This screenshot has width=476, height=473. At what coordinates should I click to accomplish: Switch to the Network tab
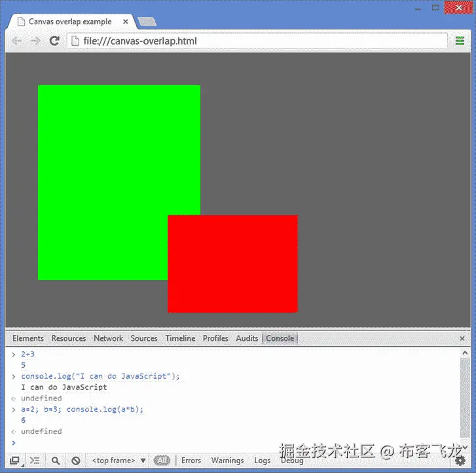tap(108, 338)
